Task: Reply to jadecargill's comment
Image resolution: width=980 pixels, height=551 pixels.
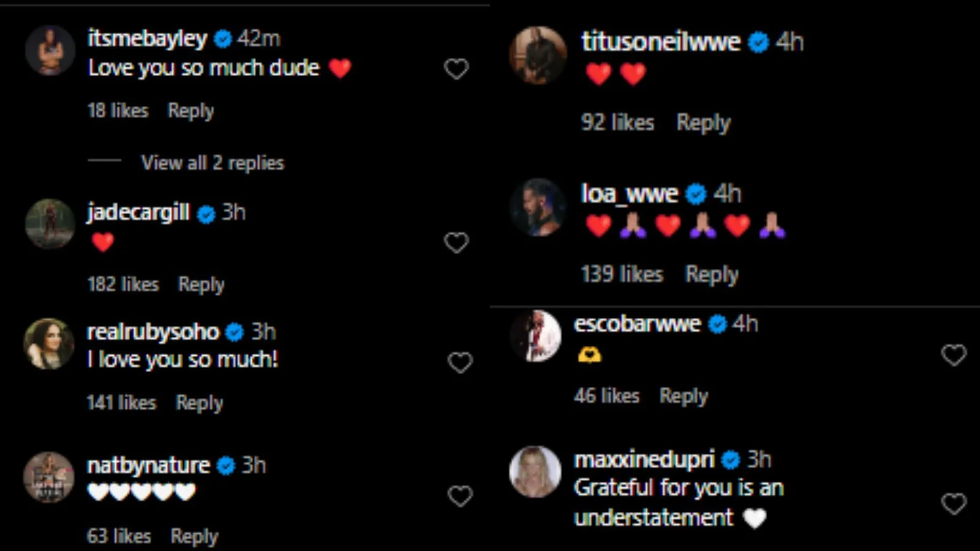Action: (201, 285)
